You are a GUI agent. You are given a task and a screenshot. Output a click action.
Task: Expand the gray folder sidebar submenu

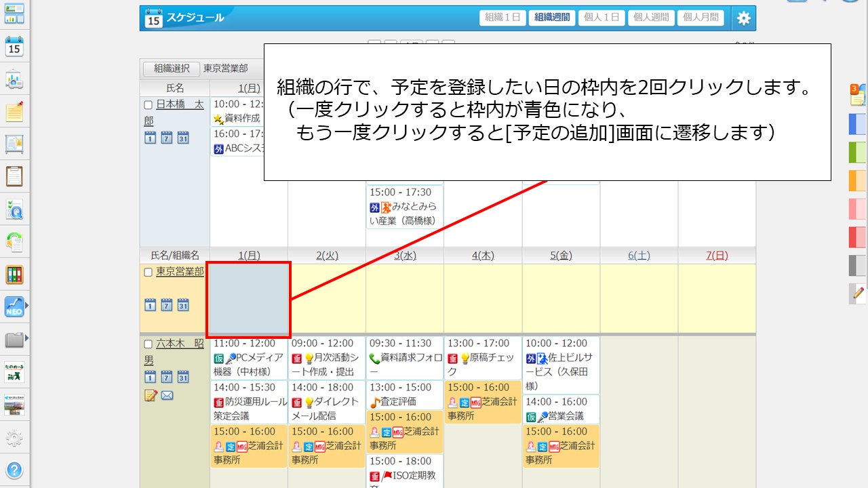(27, 338)
